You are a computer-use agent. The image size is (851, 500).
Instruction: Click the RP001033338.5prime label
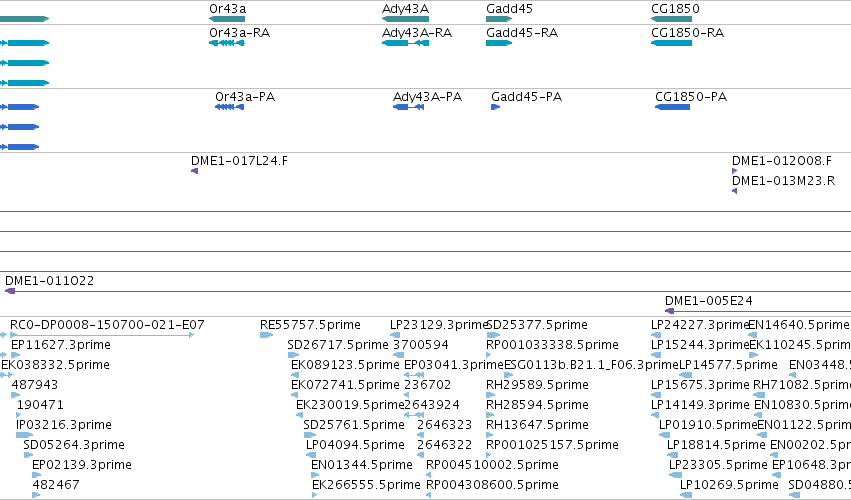coord(552,345)
